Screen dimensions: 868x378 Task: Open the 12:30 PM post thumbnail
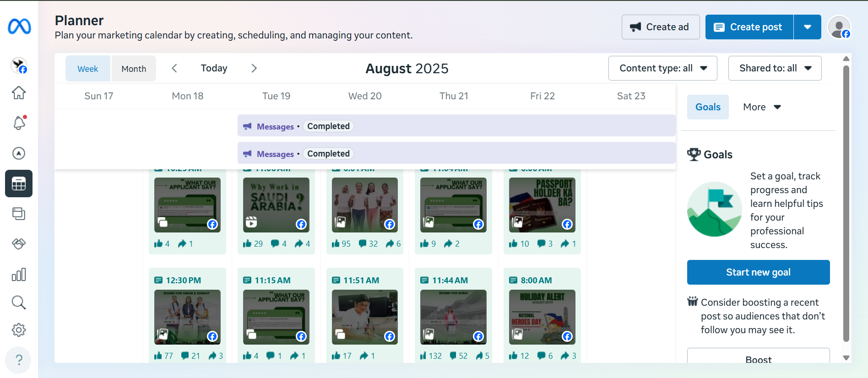pos(187,317)
